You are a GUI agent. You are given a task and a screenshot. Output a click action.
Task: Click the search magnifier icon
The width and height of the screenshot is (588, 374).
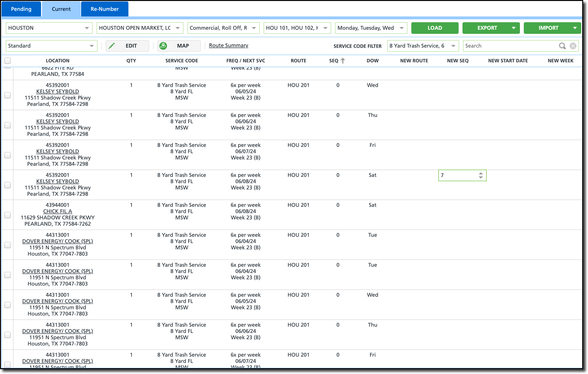pos(562,46)
